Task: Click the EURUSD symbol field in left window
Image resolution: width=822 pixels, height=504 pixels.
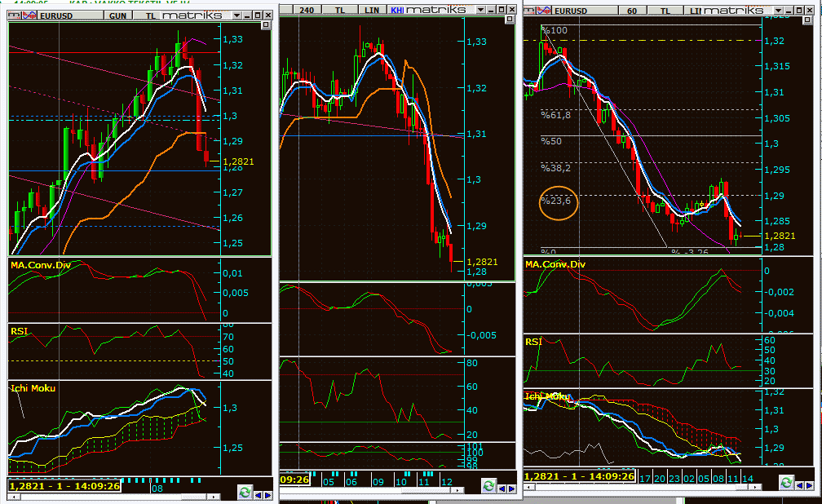Action: (69, 15)
